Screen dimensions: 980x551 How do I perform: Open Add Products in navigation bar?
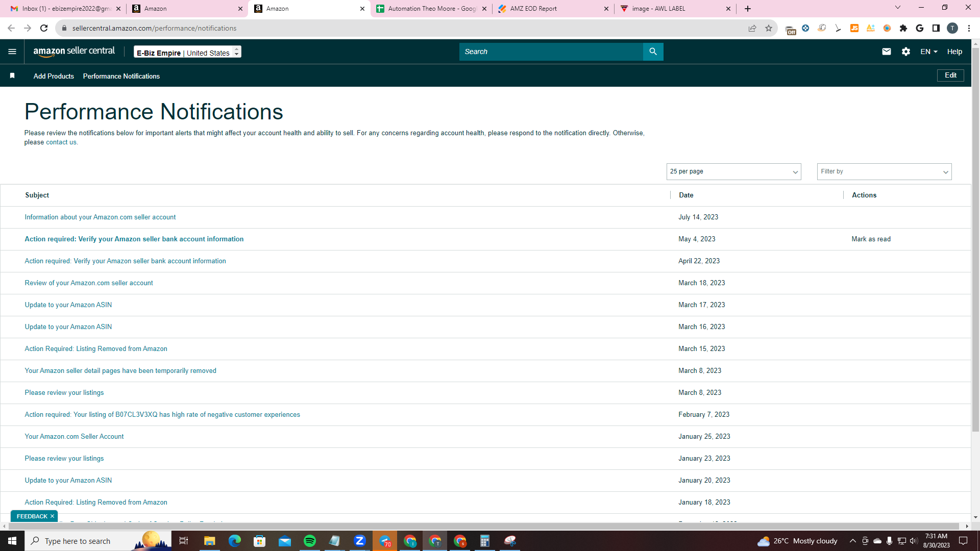coord(54,76)
